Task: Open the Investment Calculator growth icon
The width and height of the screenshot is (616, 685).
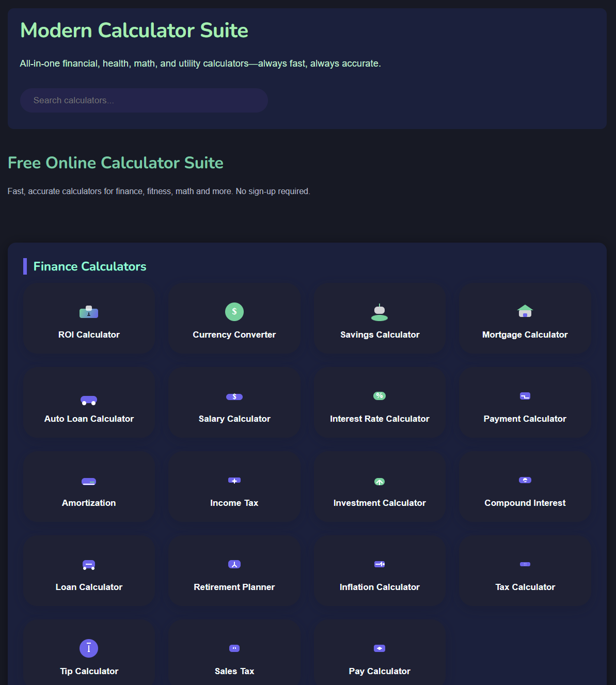Action: (x=380, y=480)
